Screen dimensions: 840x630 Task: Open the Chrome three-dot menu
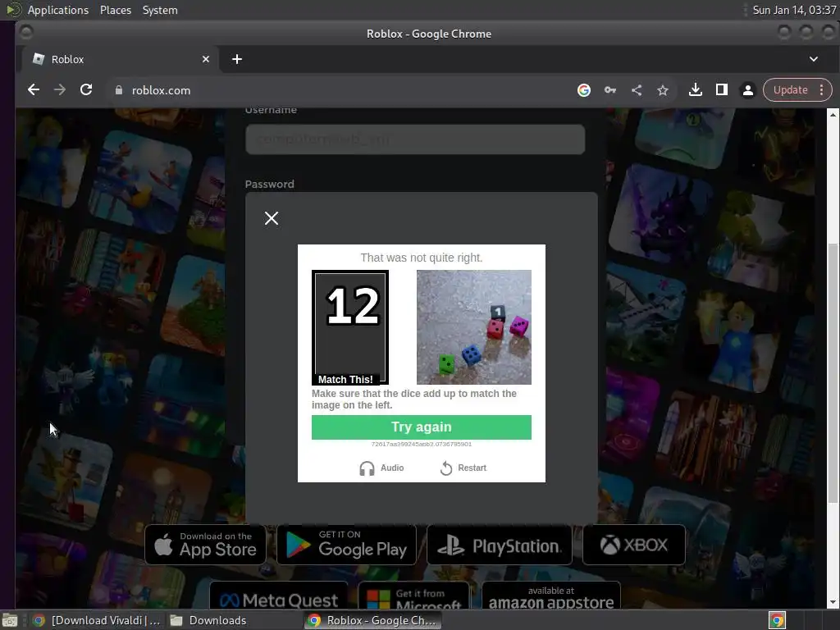(821, 90)
